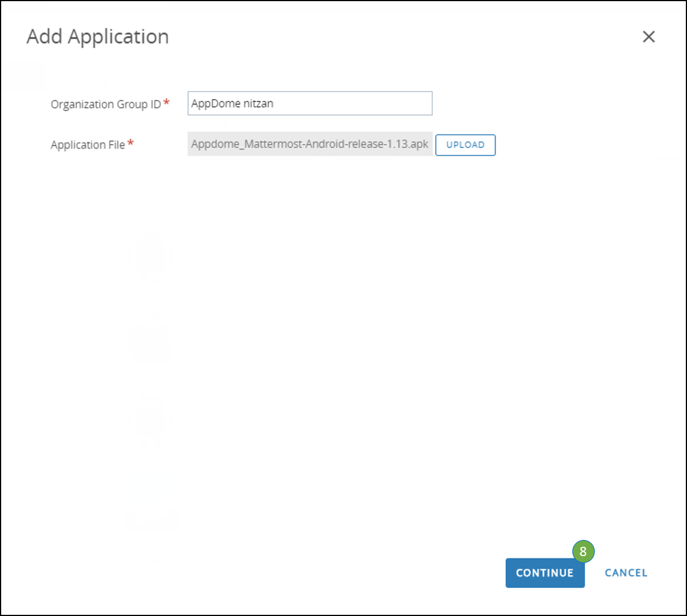Image resolution: width=687 pixels, height=616 pixels.
Task: Click the red asterisk beside Application File
Action: pyautogui.click(x=131, y=142)
